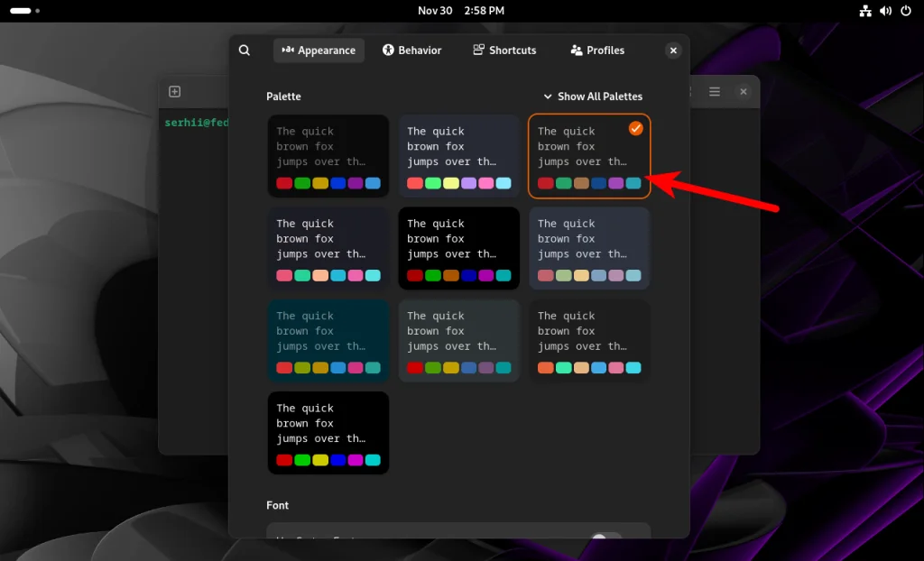Screen dimensions: 924x561
Task: Select palette with orange, mint and tan swatches
Action: [589, 341]
